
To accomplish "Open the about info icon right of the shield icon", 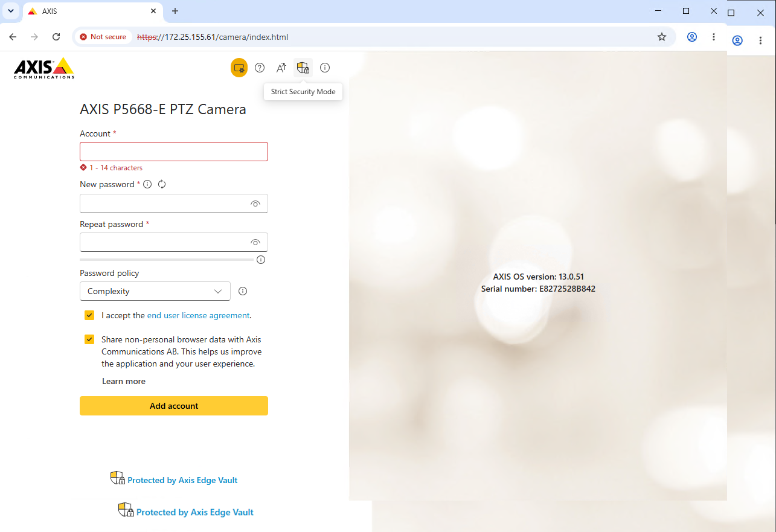I will [x=325, y=68].
